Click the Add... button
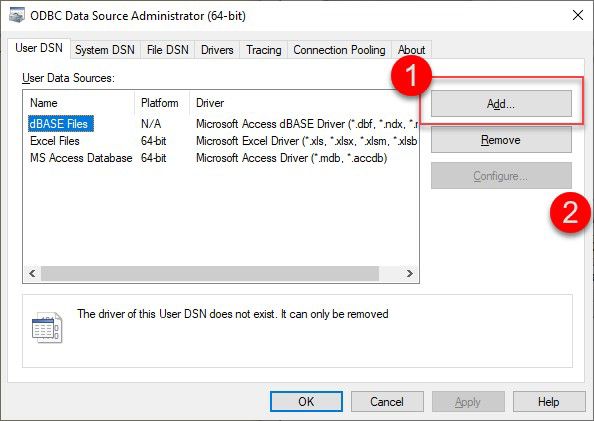The width and height of the screenshot is (594, 421). coord(501,103)
